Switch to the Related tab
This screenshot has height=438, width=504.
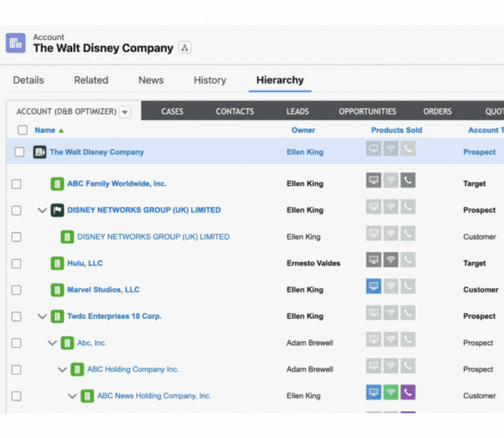(x=92, y=80)
